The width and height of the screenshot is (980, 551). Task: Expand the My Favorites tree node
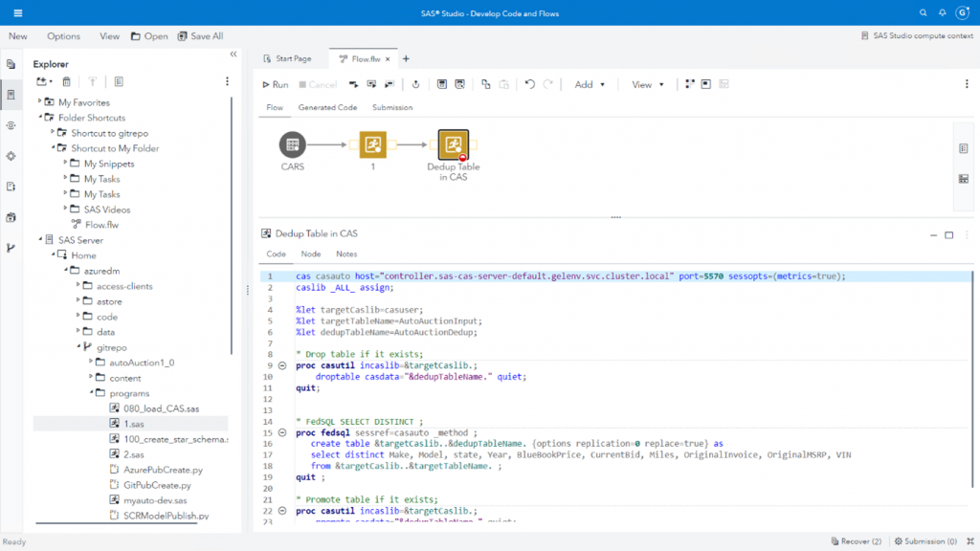click(x=39, y=102)
